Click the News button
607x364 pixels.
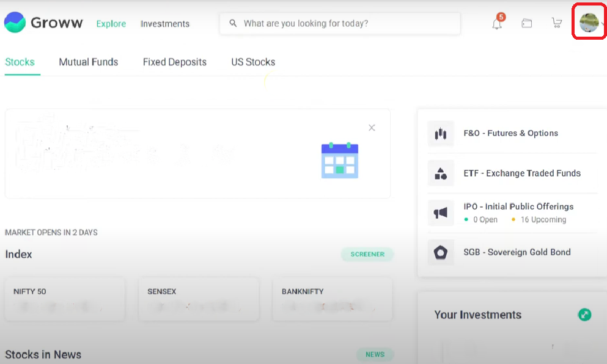point(375,354)
